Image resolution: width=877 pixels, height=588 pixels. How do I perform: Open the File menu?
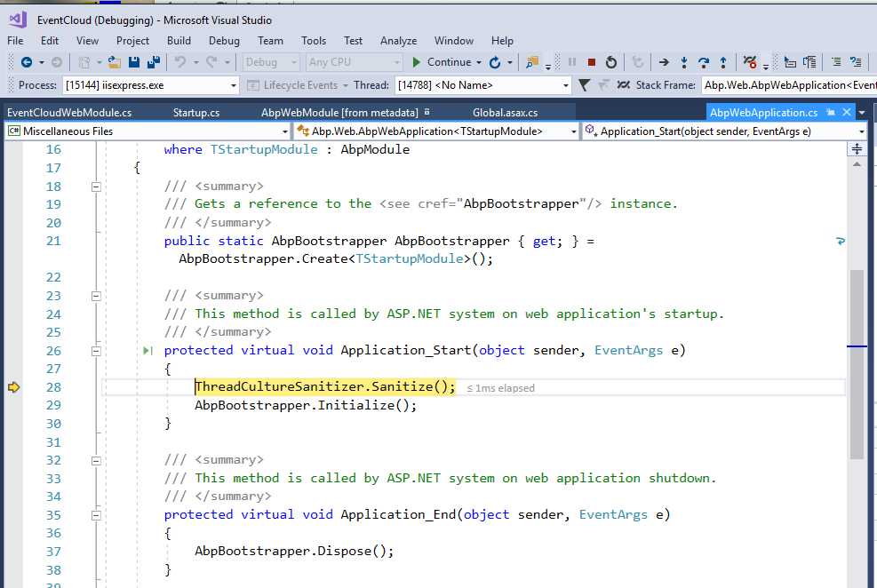pos(15,41)
